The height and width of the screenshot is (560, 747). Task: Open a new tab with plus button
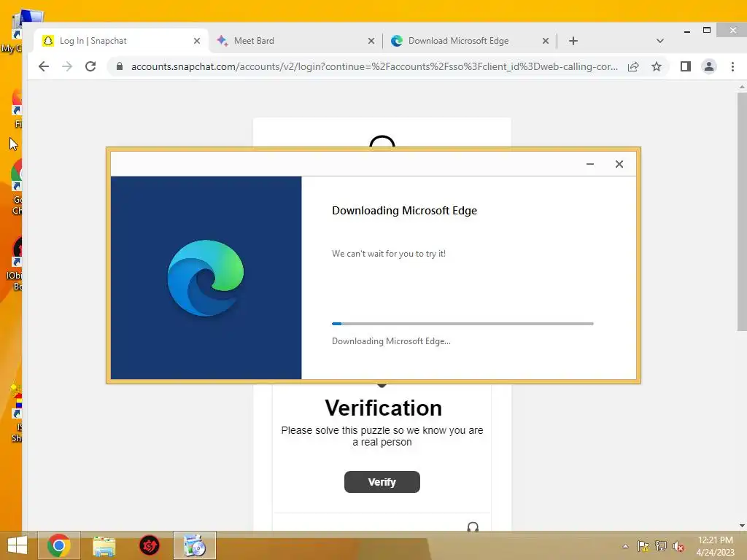coord(573,41)
